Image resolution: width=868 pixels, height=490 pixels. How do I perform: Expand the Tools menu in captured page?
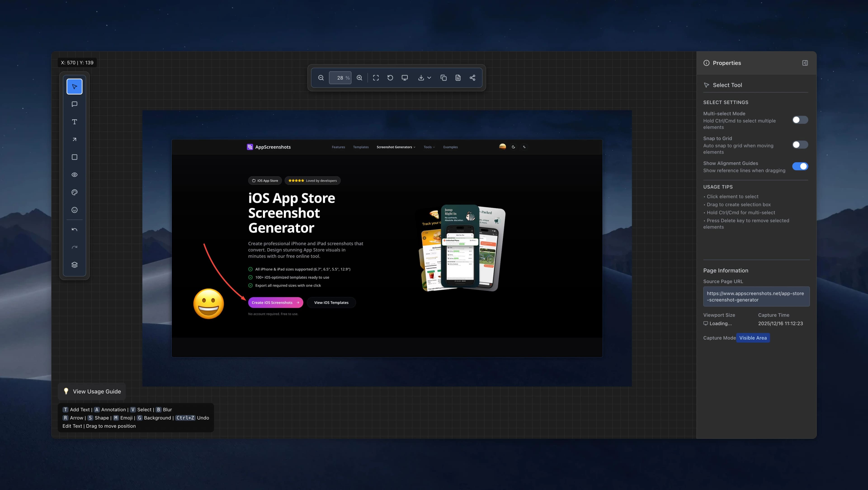pos(429,147)
